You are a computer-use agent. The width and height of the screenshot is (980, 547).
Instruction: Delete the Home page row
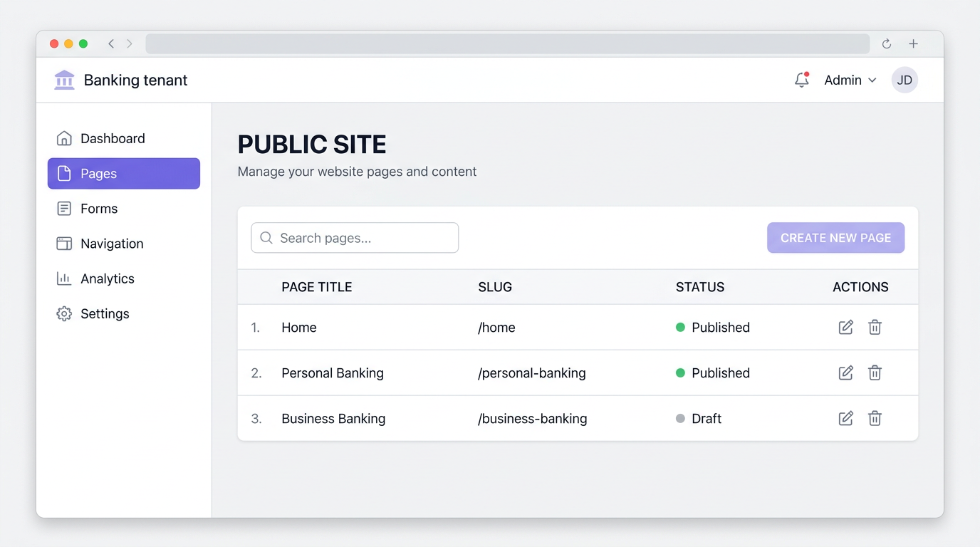pos(875,327)
